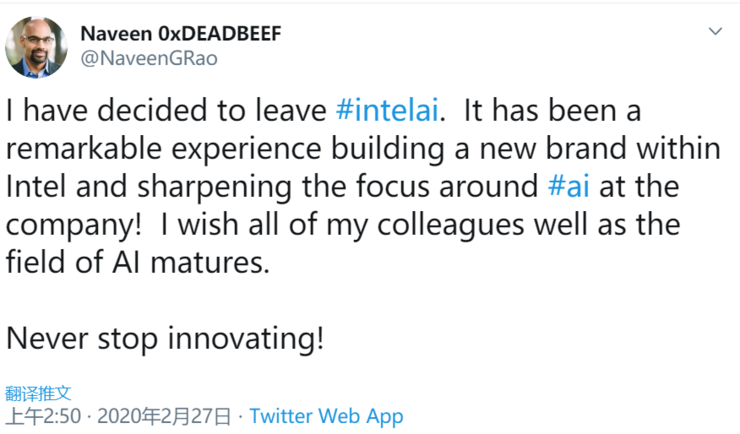Click the 2020年2月27日 date
740x434 pixels.
click(162, 416)
